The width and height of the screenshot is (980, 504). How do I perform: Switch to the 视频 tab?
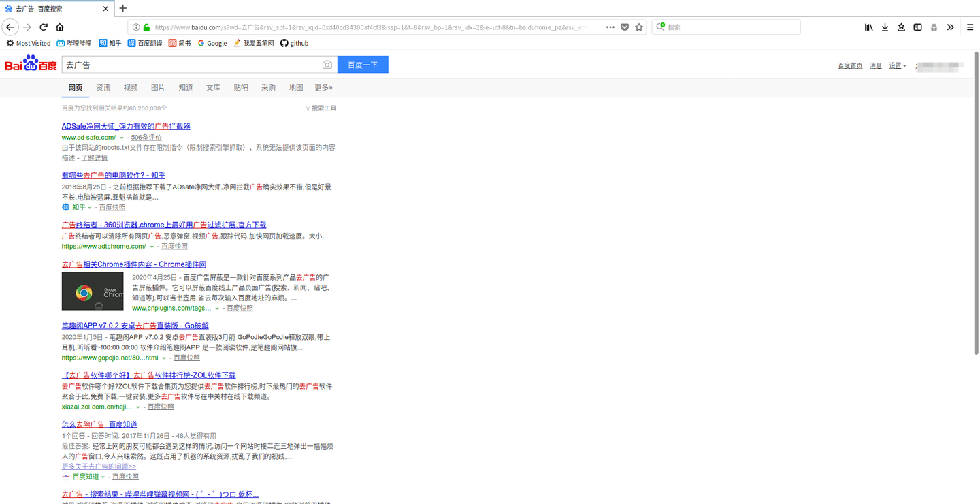[131, 88]
